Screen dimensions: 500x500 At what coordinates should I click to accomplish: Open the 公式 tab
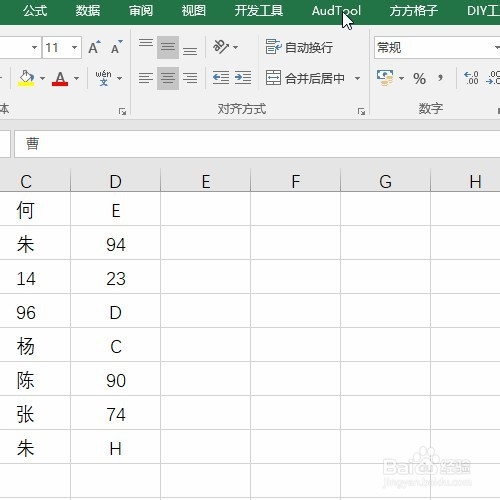pos(35,11)
